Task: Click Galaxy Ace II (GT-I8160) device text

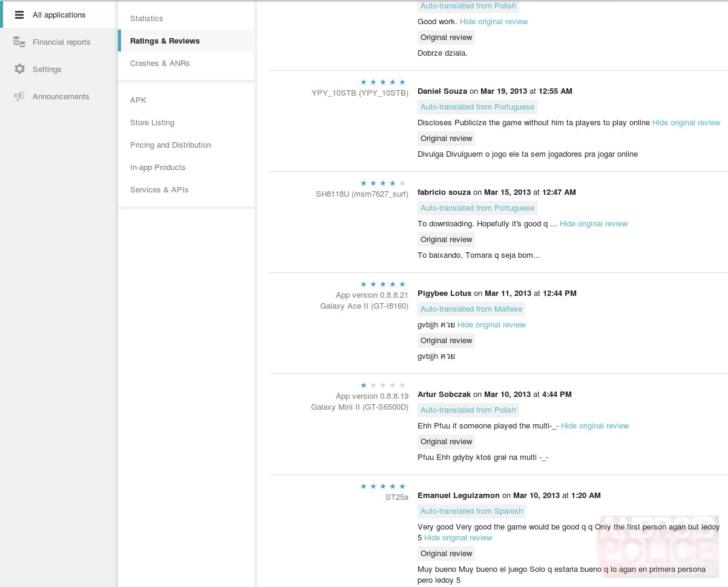Action: click(364, 306)
